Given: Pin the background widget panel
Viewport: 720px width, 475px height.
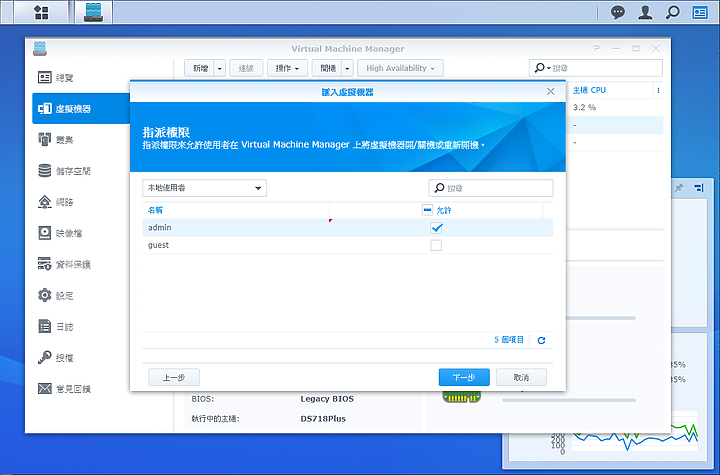Looking at the screenshot, I should 680,187.
